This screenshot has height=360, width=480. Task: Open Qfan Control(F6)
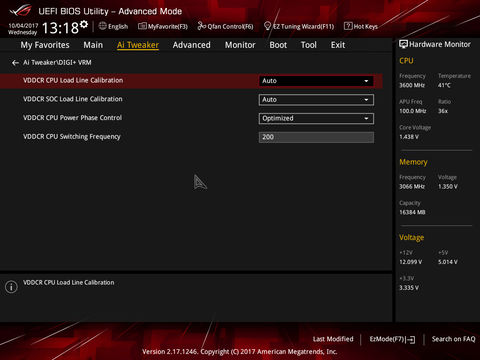pyautogui.click(x=225, y=26)
